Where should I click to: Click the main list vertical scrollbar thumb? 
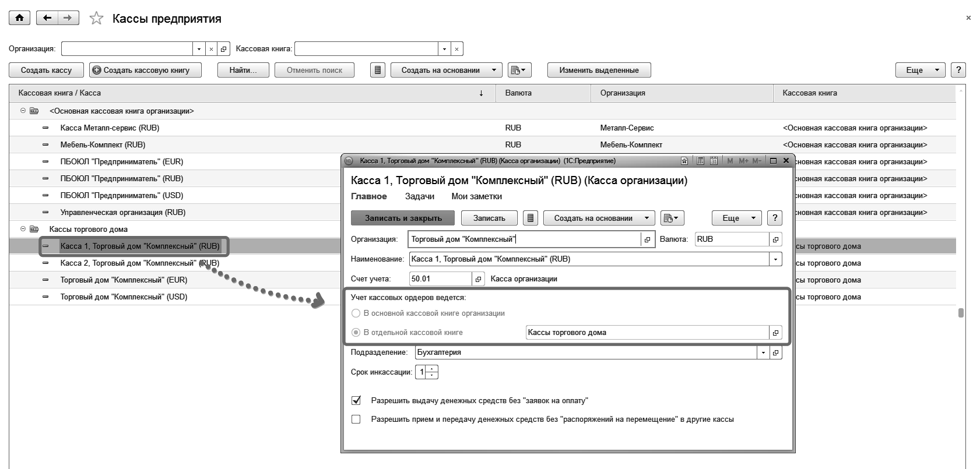click(x=961, y=313)
